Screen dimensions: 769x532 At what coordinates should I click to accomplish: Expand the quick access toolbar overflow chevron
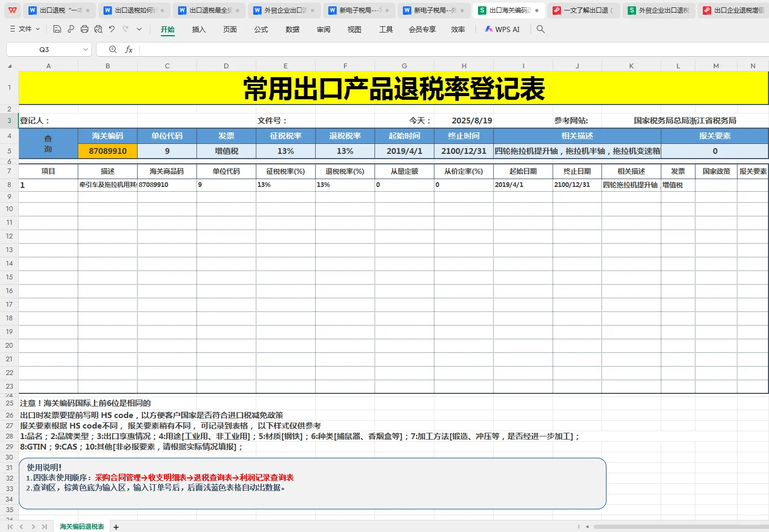(139, 29)
